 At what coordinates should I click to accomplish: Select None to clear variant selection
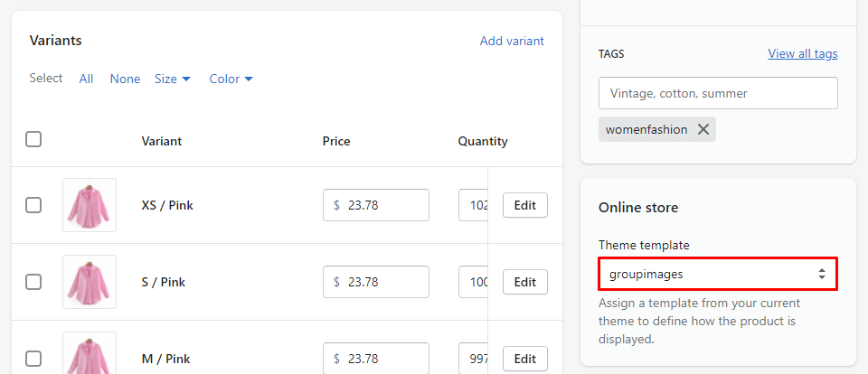click(x=125, y=79)
